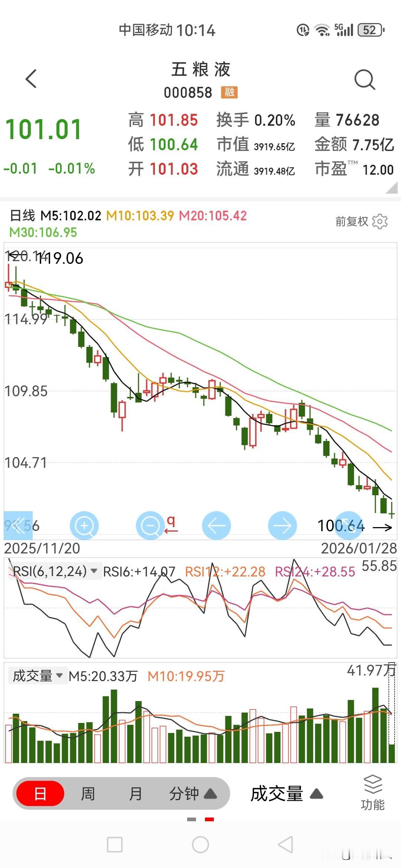Tap the M30:106.95 moving average label

43,233
